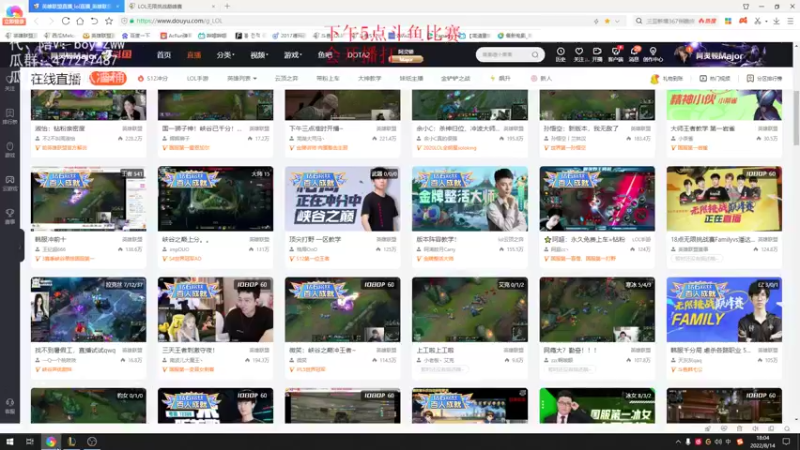
Task: Open the browser downloads arrow icon
Action: click(776, 21)
